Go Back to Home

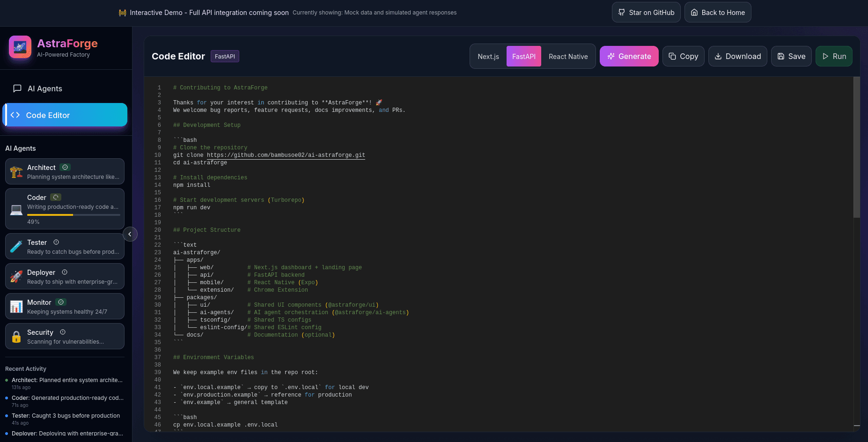(x=718, y=12)
